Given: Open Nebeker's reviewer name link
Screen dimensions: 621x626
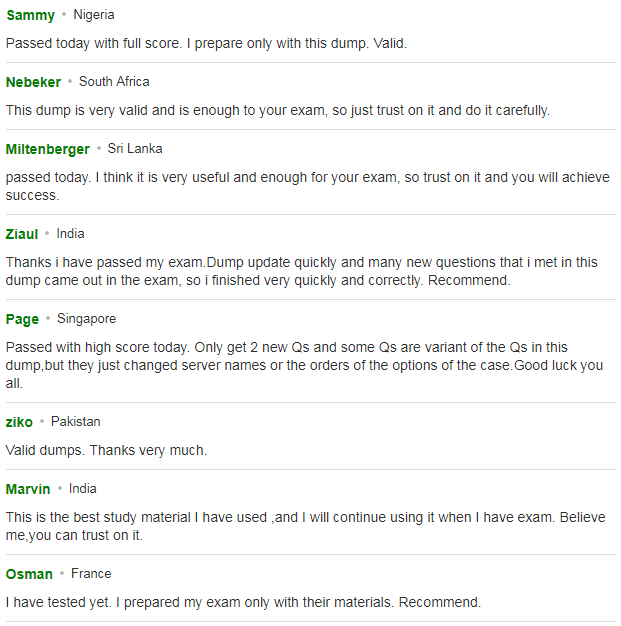Looking at the screenshot, I should coord(34,82).
